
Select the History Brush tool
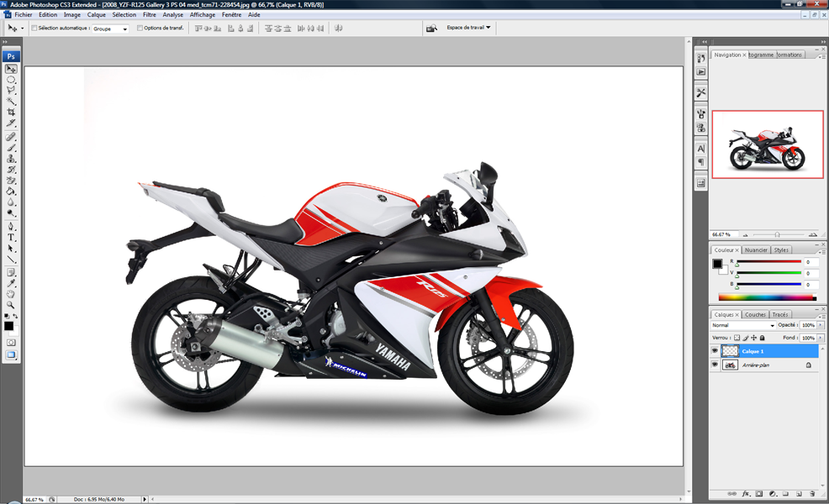(x=11, y=170)
